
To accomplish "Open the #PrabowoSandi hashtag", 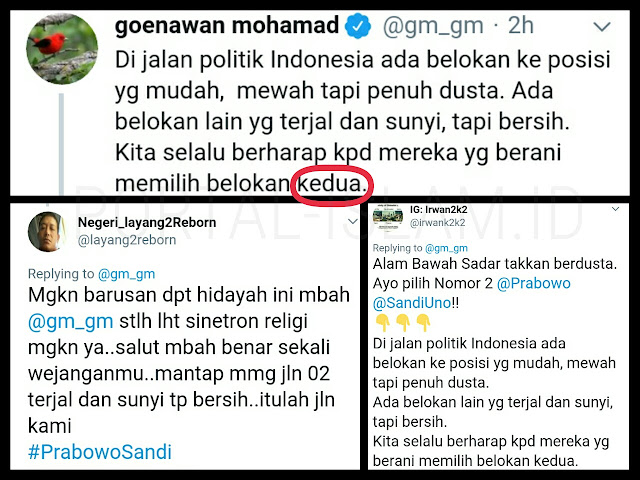I will tap(100, 452).
